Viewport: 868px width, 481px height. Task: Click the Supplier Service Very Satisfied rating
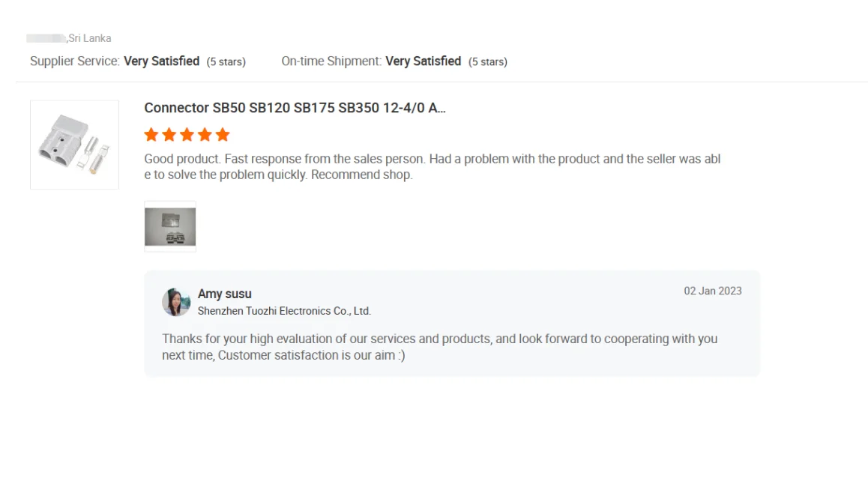[161, 61]
